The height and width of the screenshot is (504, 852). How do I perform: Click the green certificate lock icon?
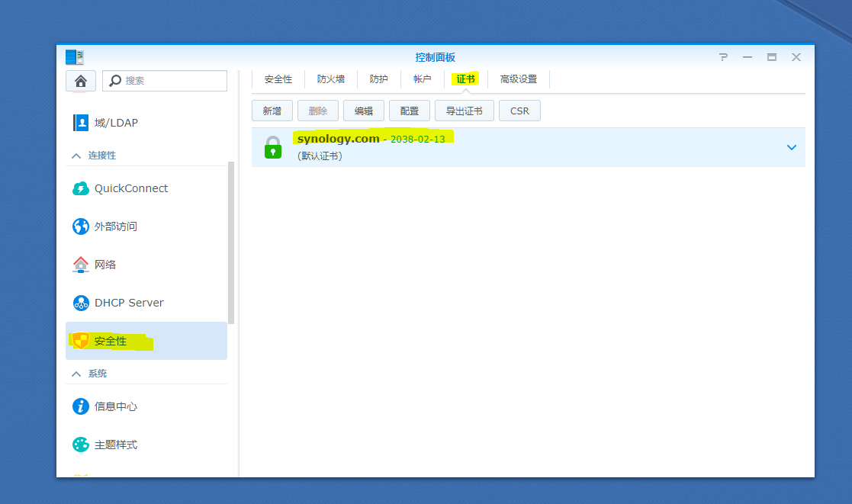tap(272, 147)
